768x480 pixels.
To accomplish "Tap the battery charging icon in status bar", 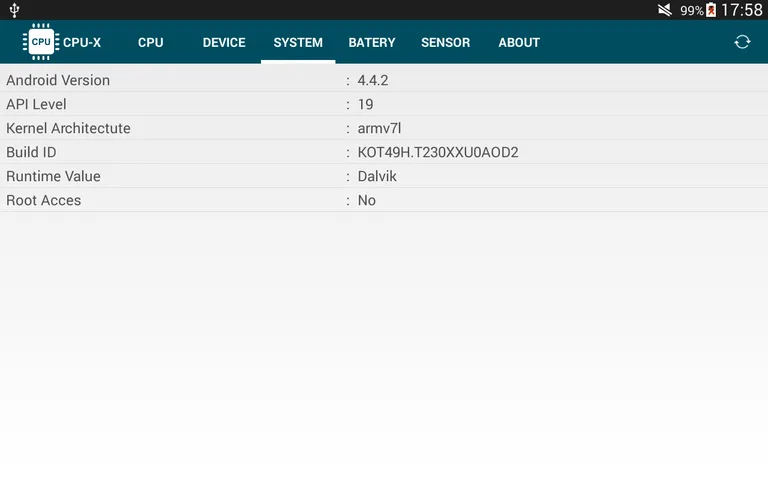I will point(711,10).
